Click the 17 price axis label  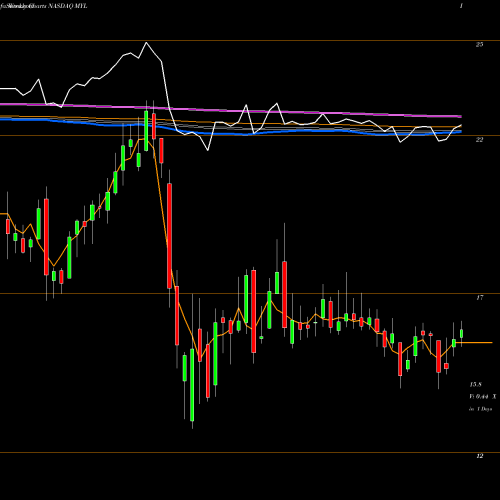coord(479,298)
